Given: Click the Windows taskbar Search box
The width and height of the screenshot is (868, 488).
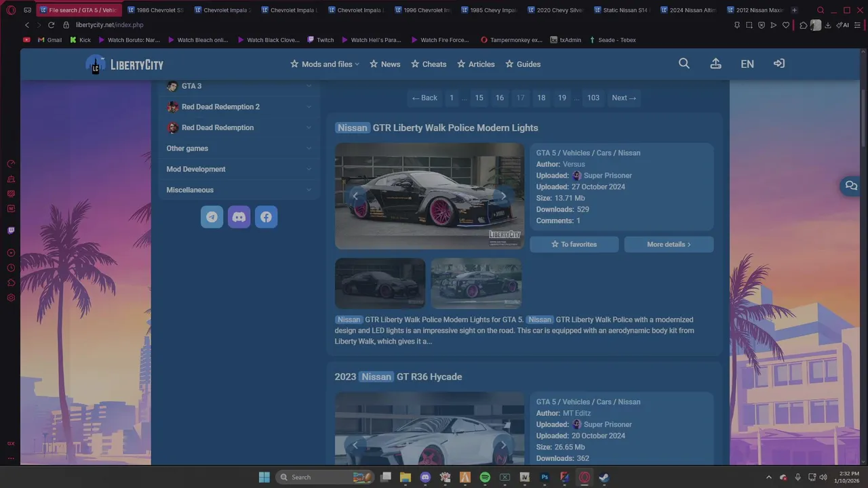Looking at the screenshot, I should [x=325, y=477].
